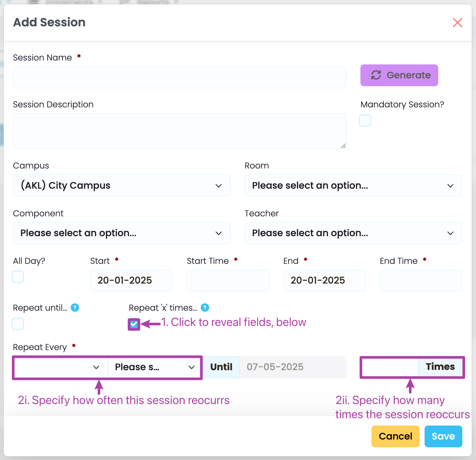Viewport: 476px width, 460px height.
Task: Select a Teacher from the dropdown
Action: click(x=353, y=233)
